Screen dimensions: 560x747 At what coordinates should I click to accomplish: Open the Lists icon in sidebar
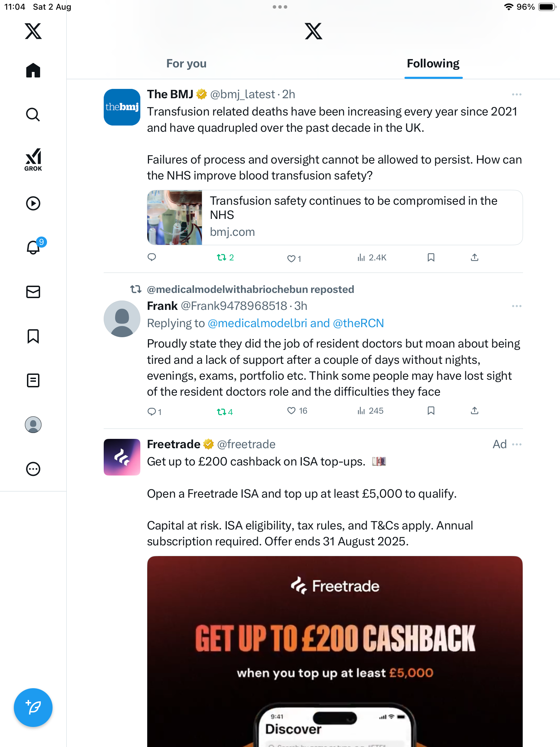click(x=33, y=380)
